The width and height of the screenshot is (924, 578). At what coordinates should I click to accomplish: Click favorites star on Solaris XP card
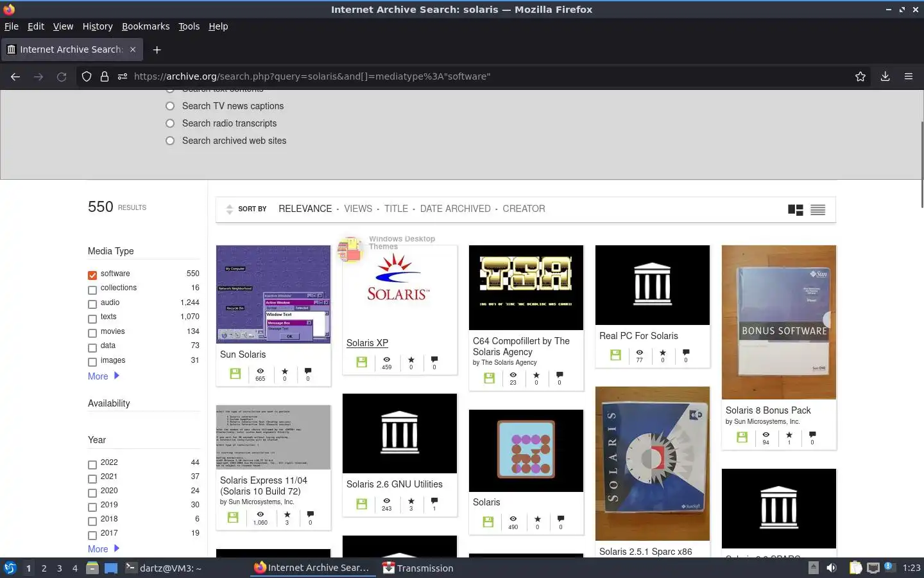pos(411,360)
